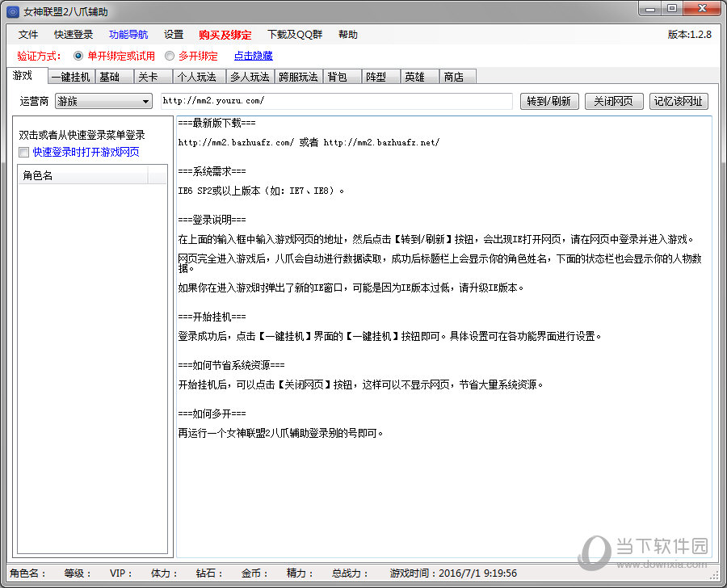This screenshot has height=588, width=727.
Task: Open the 下载及QQ群 menu
Action: click(x=294, y=35)
